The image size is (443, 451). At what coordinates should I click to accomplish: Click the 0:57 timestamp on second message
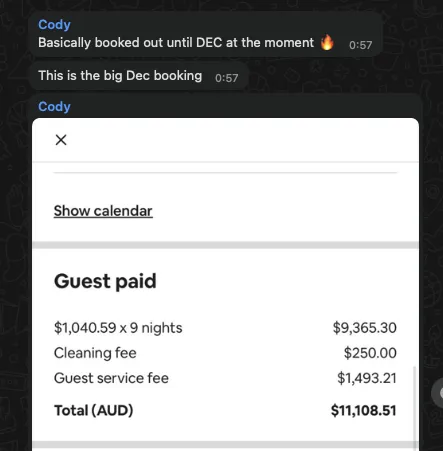[x=226, y=78]
